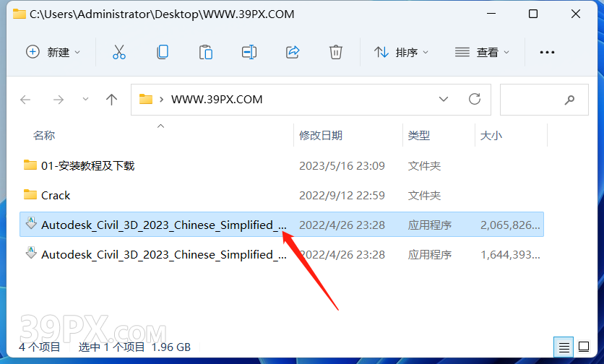Click the search magnifier icon
This screenshot has height=364, width=604.
pyautogui.click(x=569, y=100)
